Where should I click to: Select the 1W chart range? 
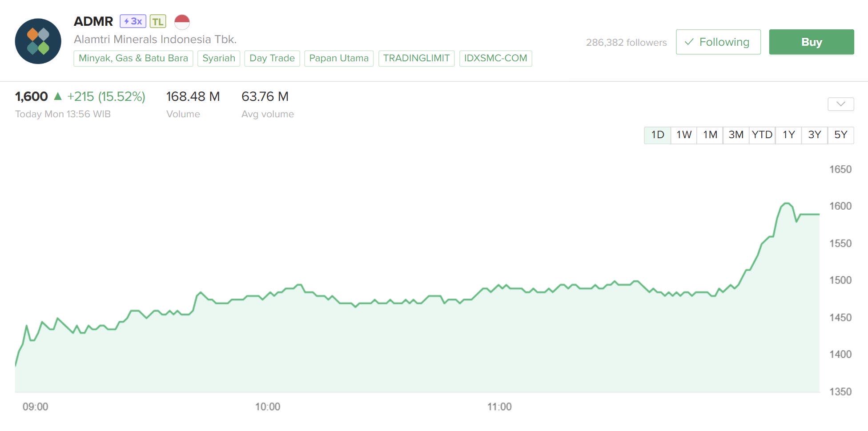[x=683, y=135]
